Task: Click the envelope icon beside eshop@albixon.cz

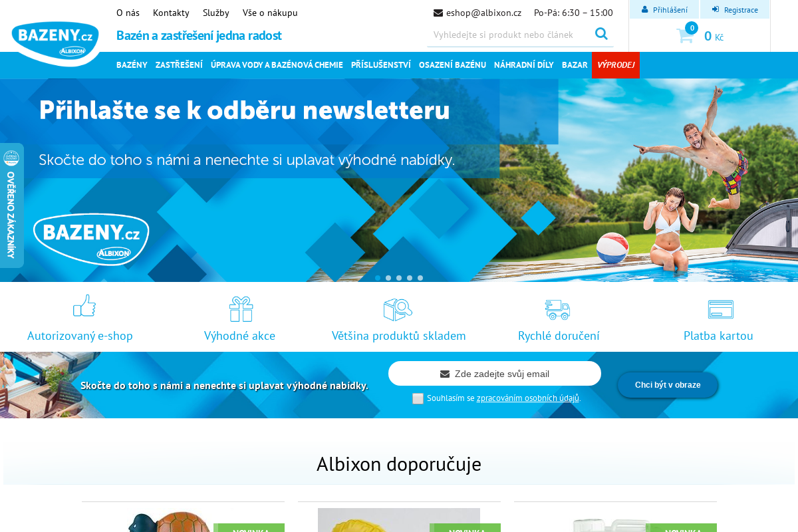Action: click(438, 13)
